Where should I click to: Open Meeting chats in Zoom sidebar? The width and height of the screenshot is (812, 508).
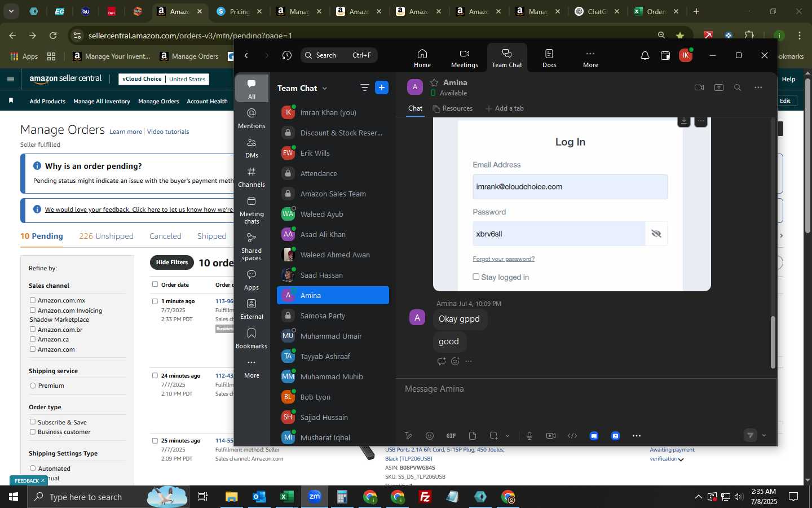coord(251,209)
